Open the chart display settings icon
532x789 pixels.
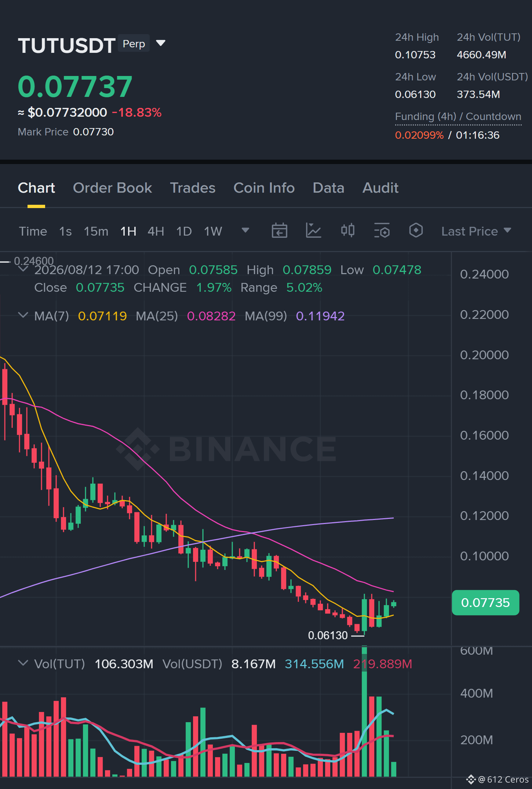click(x=382, y=231)
